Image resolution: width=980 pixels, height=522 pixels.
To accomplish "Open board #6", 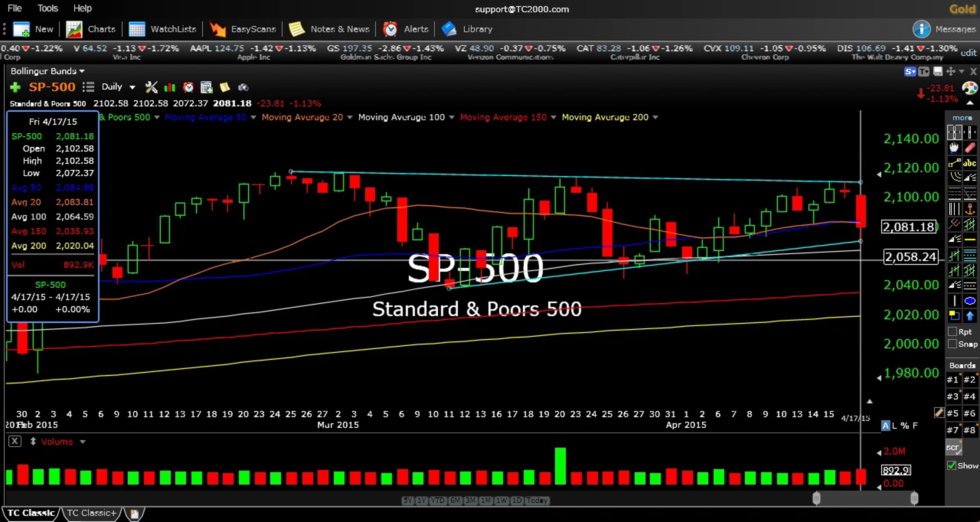I will 970,413.
